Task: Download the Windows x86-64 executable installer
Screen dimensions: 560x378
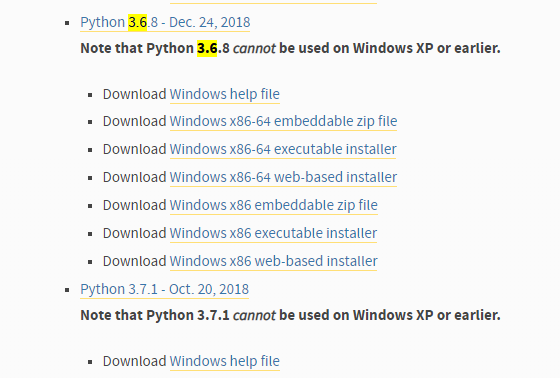Action: 283,149
